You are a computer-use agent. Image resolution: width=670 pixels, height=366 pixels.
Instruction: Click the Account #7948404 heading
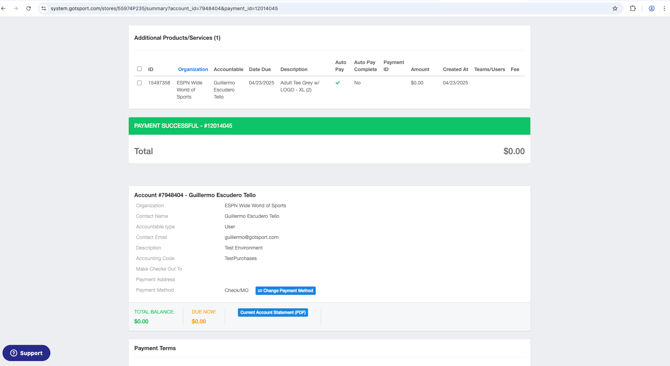[195, 195]
